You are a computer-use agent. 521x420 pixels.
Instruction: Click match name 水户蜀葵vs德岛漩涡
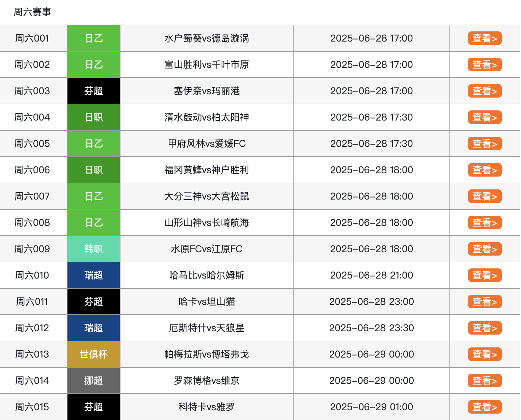207,38
